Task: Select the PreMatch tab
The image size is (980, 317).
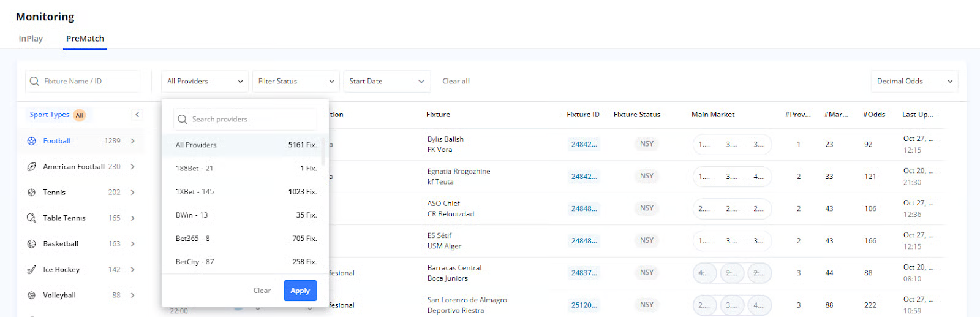Action: click(x=85, y=39)
